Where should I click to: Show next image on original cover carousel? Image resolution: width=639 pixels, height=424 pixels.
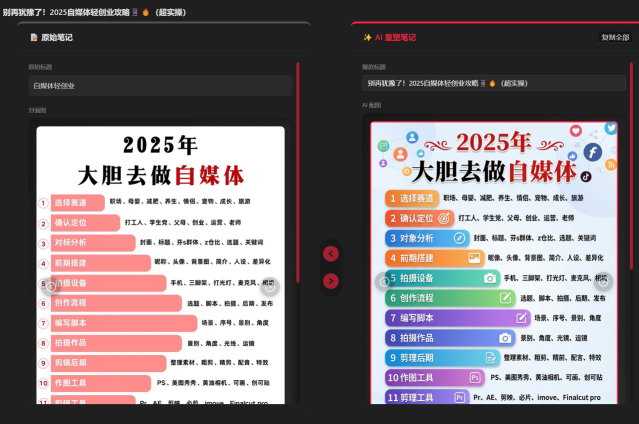tap(270, 287)
